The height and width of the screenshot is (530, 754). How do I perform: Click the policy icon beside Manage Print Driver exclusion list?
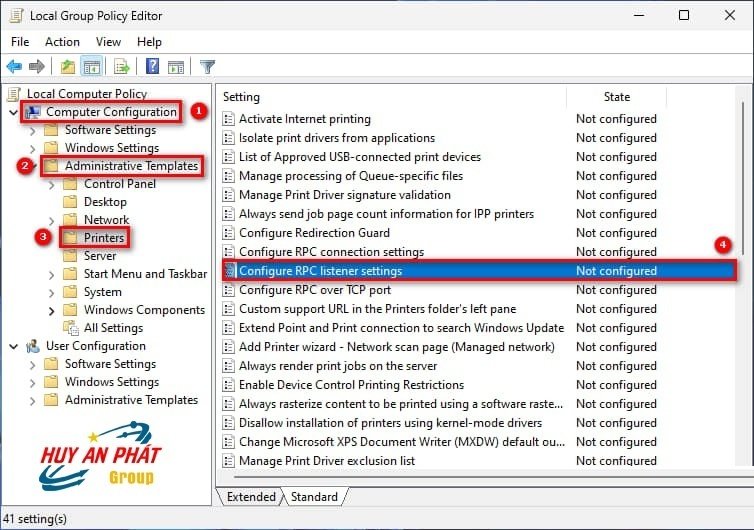(x=229, y=461)
